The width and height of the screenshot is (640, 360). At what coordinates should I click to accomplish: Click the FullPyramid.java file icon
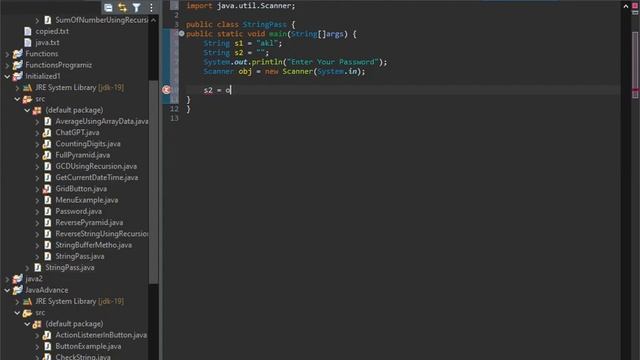click(x=47, y=155)
